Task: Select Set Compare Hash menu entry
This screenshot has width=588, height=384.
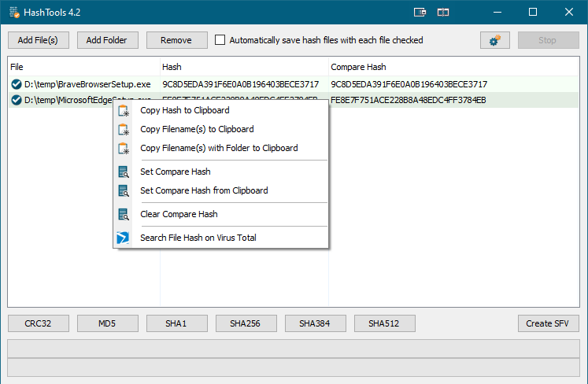Action: (175, 172)
